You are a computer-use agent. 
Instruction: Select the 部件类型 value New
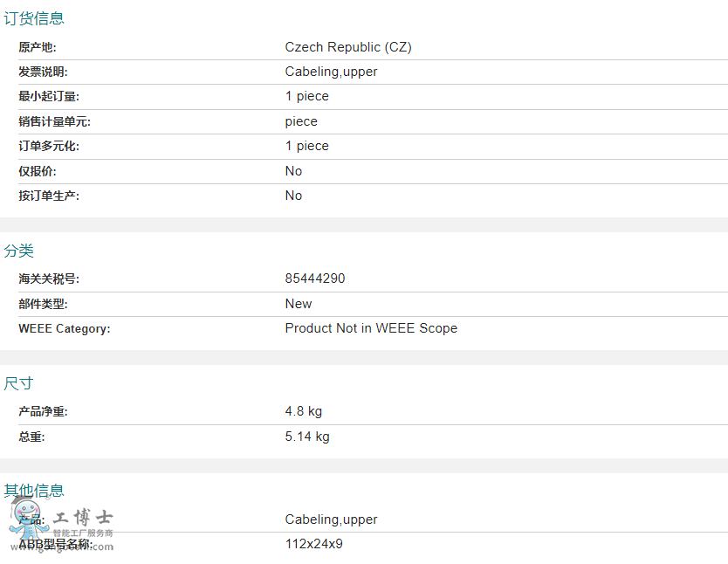click(x=299, y=304)
